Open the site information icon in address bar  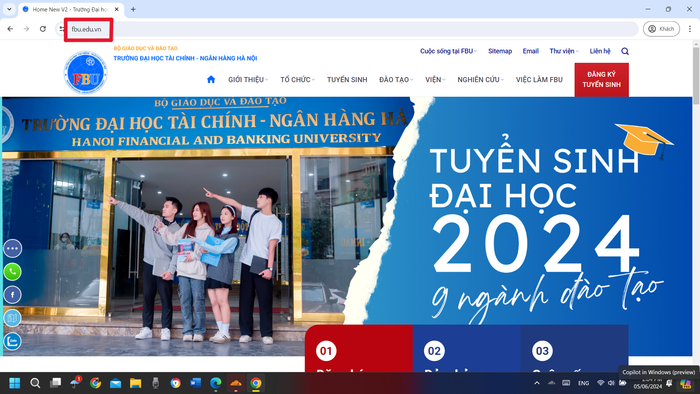click(62, 29)
